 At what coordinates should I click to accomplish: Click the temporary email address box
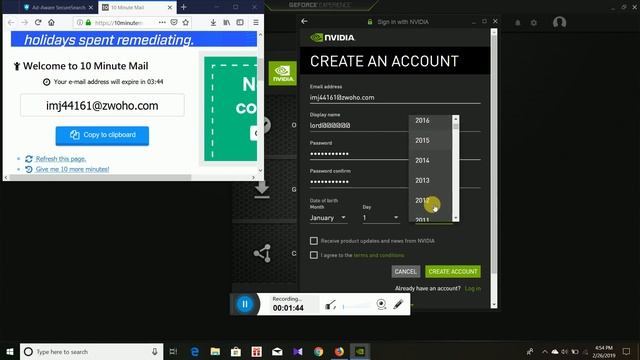[x=102, y=105]
